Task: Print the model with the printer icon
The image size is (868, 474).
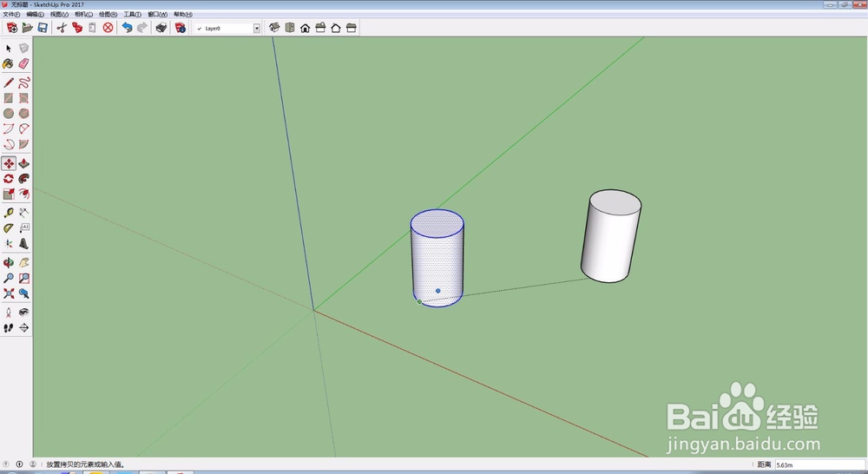Action: pyautogui.click(x=161, y=28)
